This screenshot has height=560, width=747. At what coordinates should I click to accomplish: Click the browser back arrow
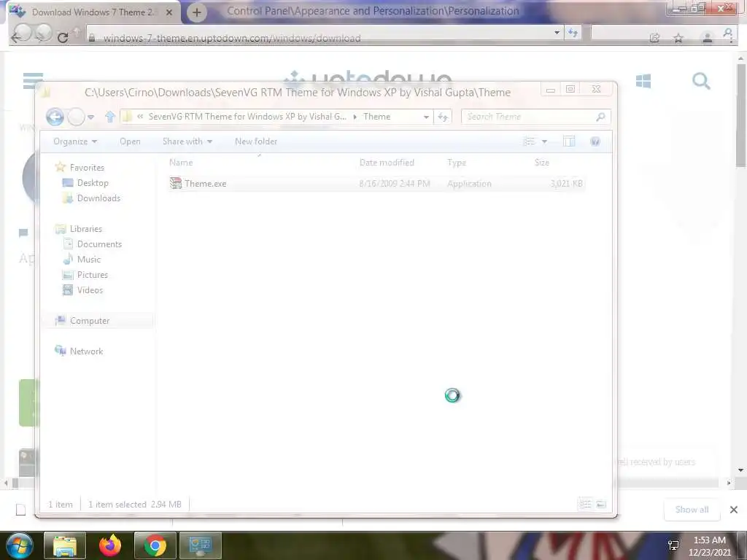pos(17,38)
